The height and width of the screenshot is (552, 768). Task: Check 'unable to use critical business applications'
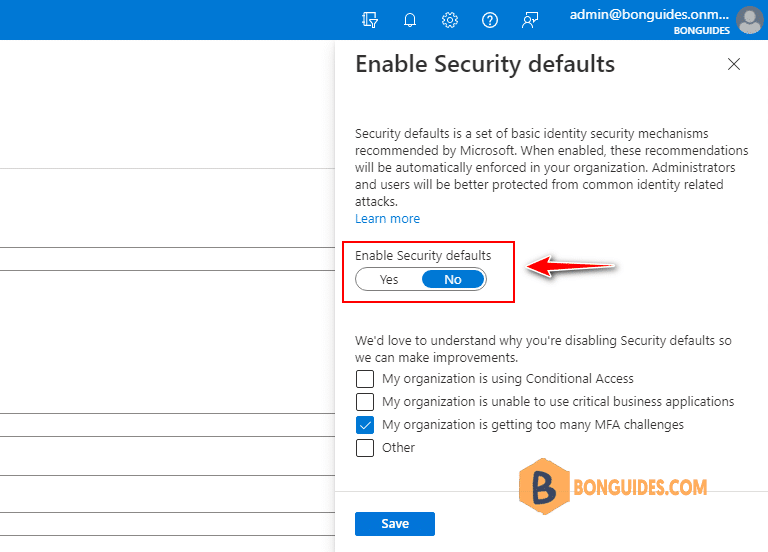click(x=365, y=402)
